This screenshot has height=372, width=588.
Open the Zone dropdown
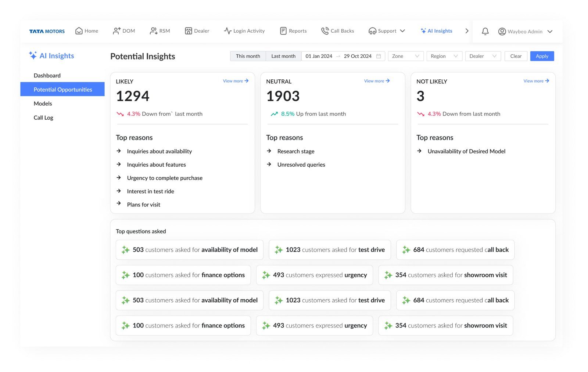coord(405,56)
